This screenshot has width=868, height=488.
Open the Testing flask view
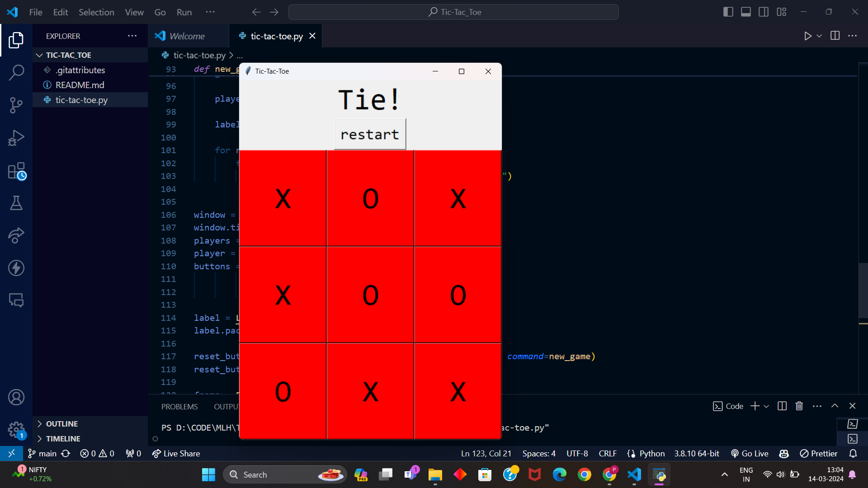pos(16,203)
